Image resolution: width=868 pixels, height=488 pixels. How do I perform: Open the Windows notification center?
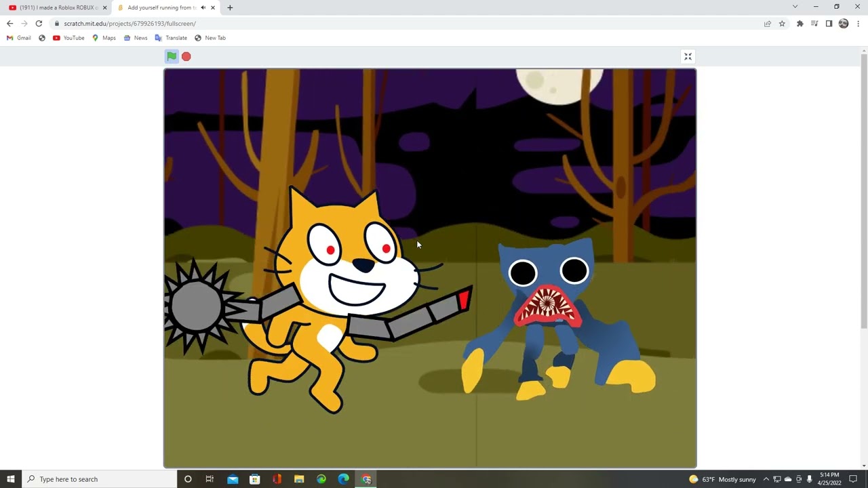pyautogui.click(x=853, y=479)
